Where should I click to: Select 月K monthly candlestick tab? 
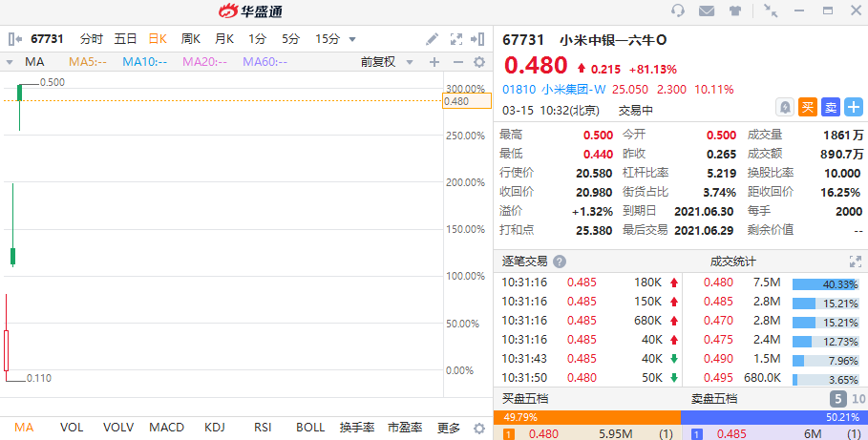point(224,39)
